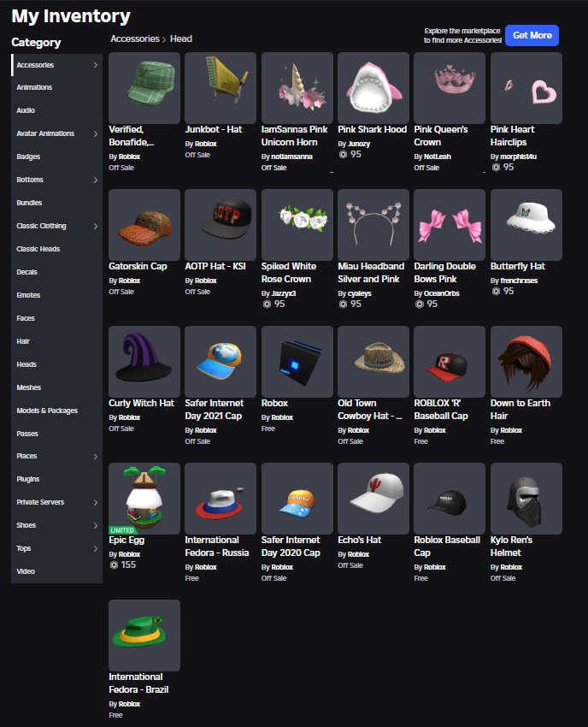Select the Pink Queen's Crown thumbnail

[450, 87]
